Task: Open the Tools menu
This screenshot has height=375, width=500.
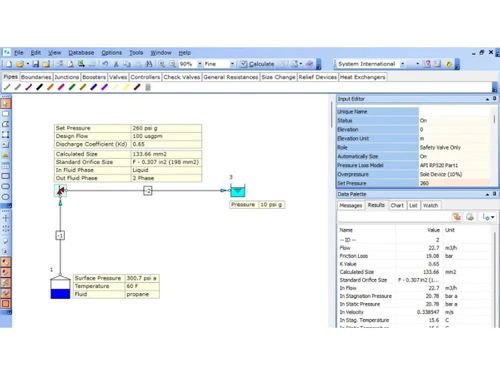Action: [136, 53]
